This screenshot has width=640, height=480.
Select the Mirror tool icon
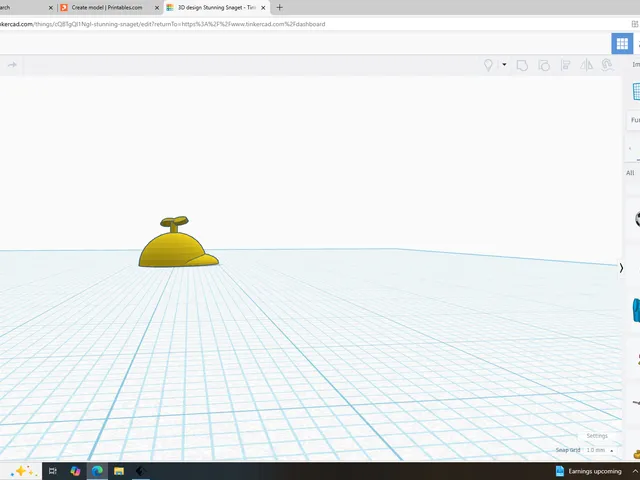tap(587, 65)
